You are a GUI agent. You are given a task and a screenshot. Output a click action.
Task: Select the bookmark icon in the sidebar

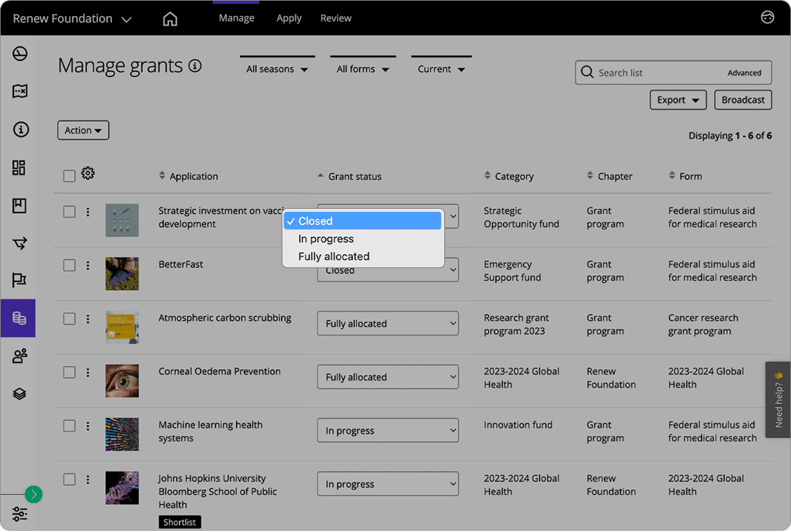(19, 205)
